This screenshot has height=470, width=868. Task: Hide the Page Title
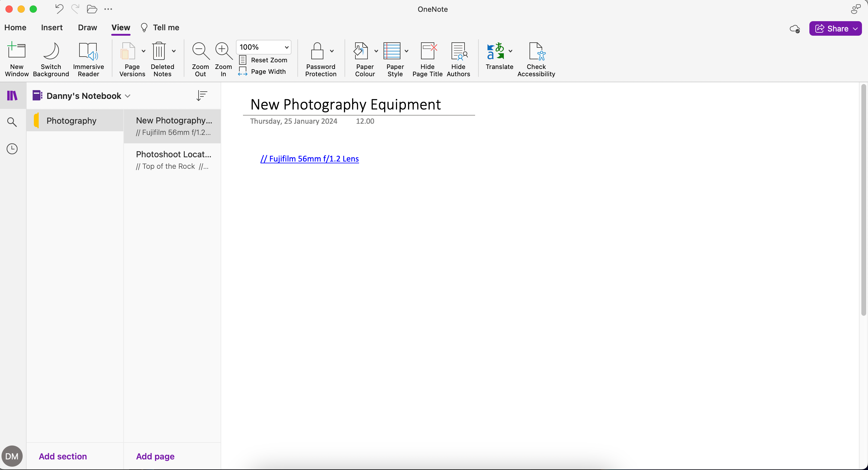pos(427,59)
